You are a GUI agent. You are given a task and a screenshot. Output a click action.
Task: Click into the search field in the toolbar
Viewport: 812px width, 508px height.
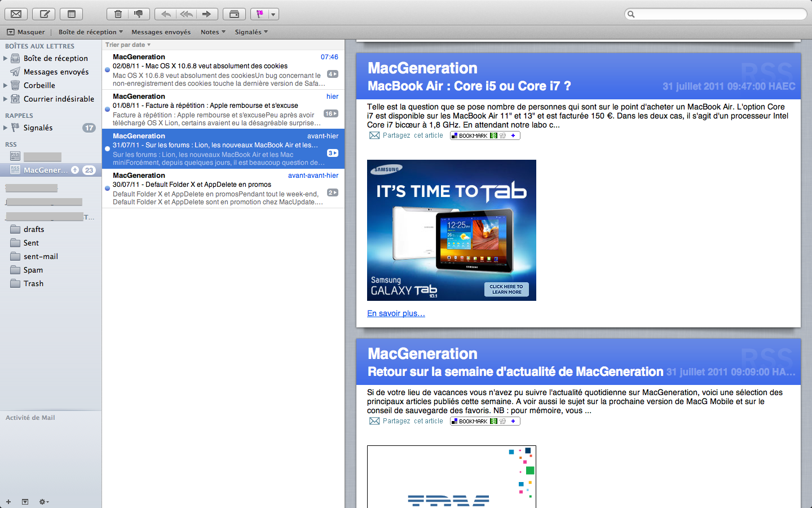tap(716, 14)
